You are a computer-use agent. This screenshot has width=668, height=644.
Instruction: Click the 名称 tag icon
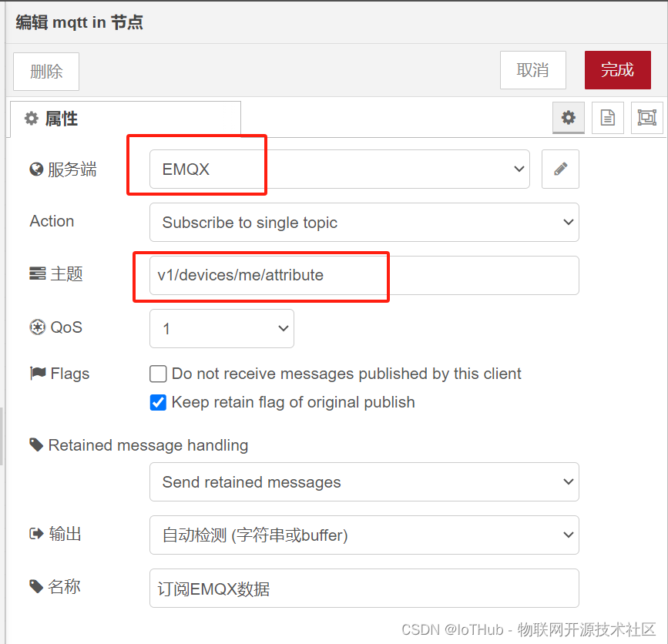36,586
